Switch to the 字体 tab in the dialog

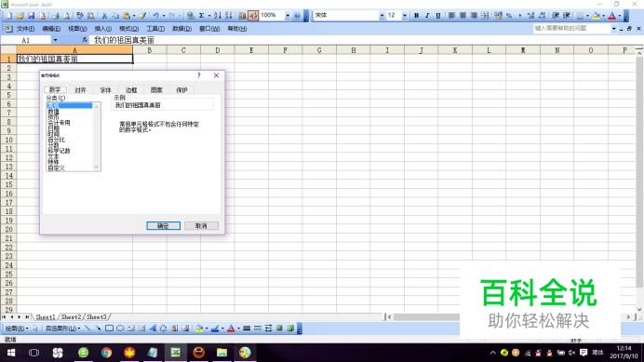click(105, 90)
